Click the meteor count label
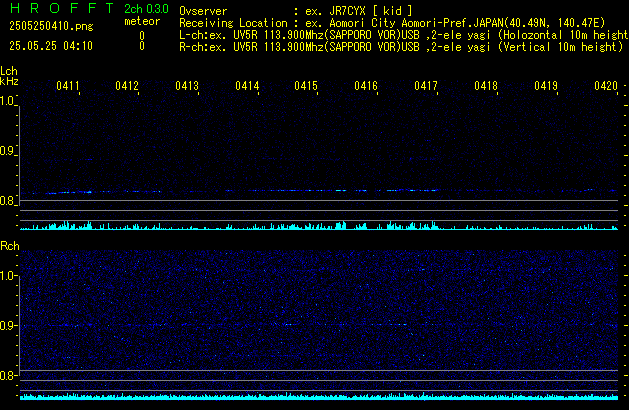Image resolution: width=629 pixels, height=410 pixels. click(142, 21)
